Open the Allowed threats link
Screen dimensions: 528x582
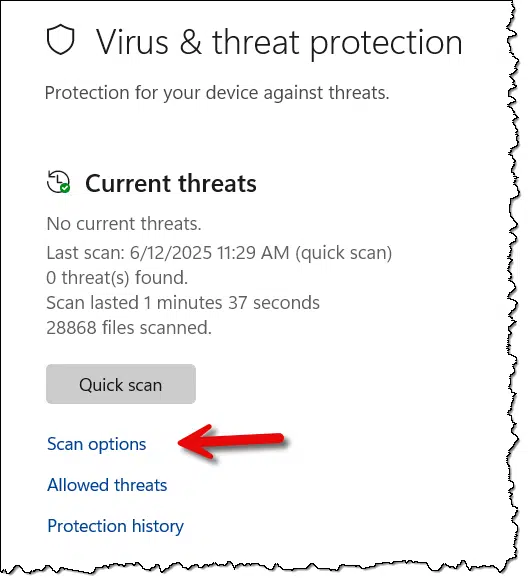point(107,485)
